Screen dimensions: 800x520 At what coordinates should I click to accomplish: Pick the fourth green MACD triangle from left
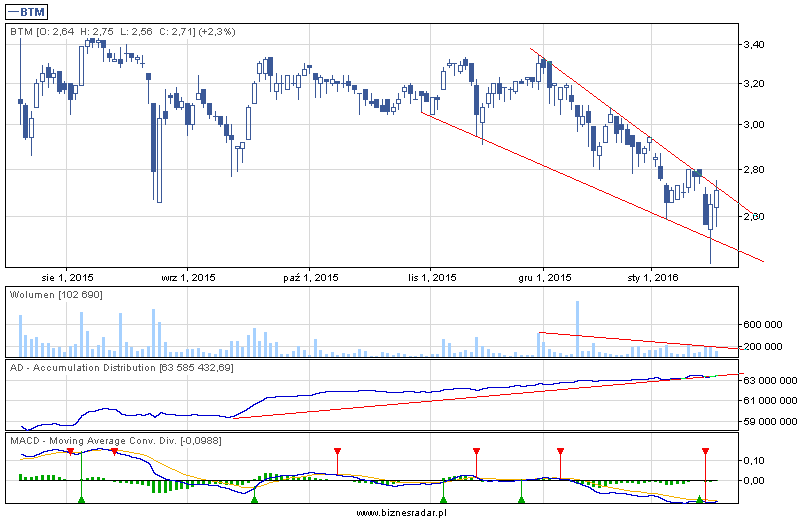(x=520, y=498)
